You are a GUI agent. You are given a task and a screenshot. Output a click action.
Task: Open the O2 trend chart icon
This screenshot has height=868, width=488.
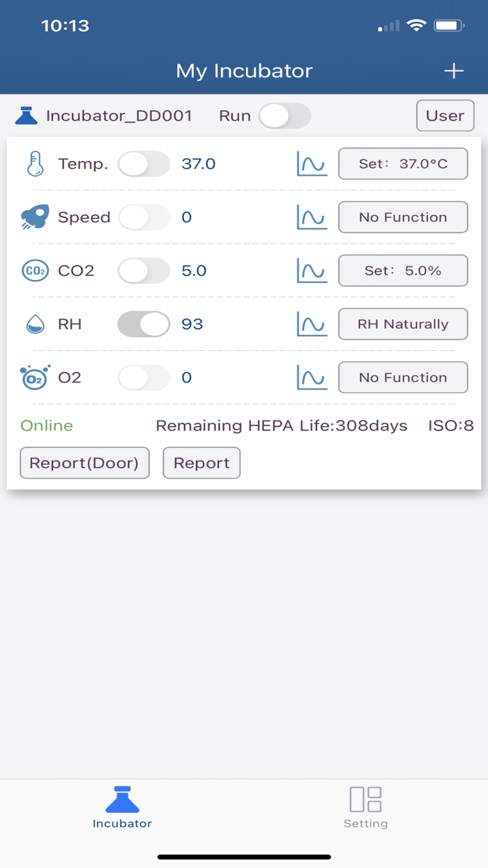pyautogui.click(x=312, y=377)
